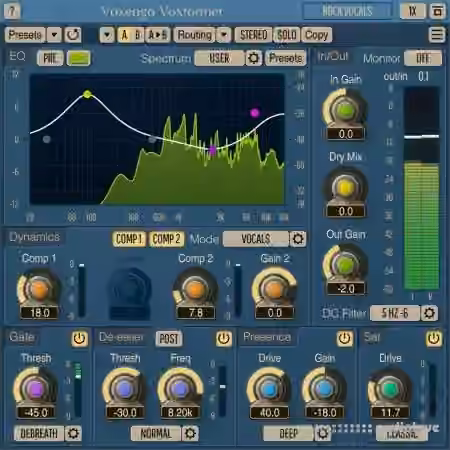Toggle the EQ PRE switch
450x450 pixels.
[50, 58]
